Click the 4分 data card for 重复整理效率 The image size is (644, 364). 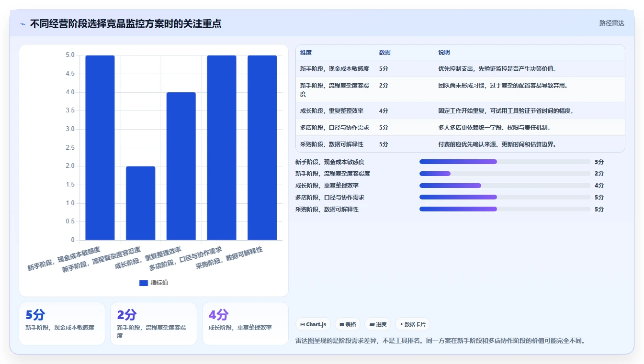point(245,323)
